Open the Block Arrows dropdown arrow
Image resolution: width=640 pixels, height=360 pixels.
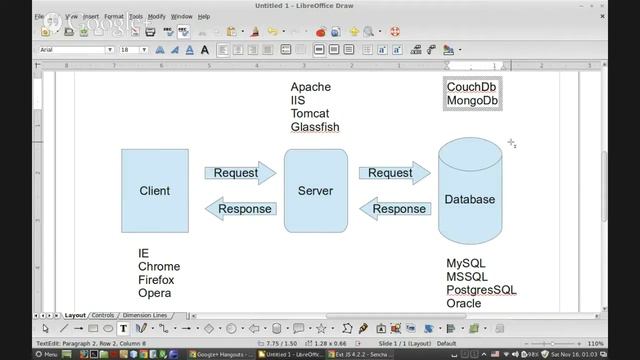pyautogui.click(x=265, y=329)
